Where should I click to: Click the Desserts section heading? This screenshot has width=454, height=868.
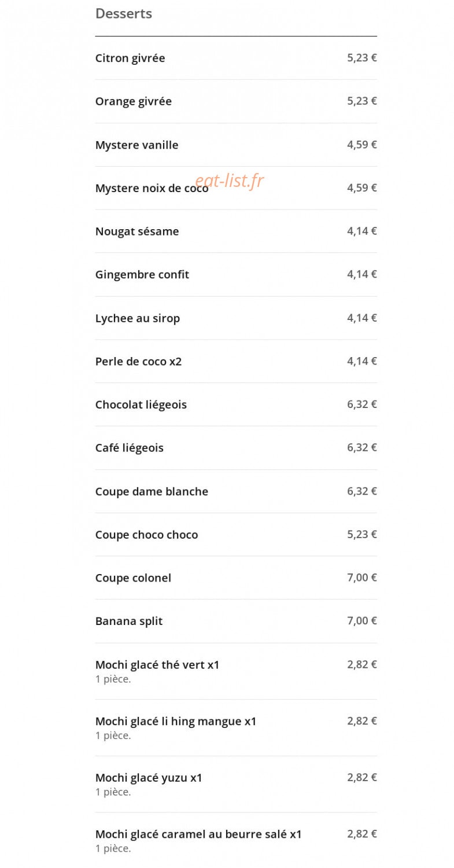click(124, 14)
